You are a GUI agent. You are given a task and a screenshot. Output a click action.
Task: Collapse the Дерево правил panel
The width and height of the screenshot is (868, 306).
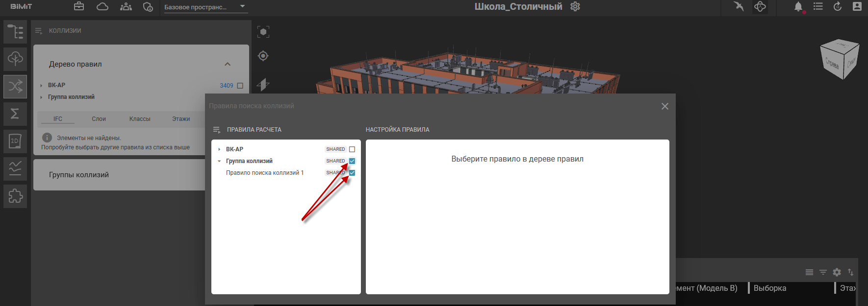(228, 64)
